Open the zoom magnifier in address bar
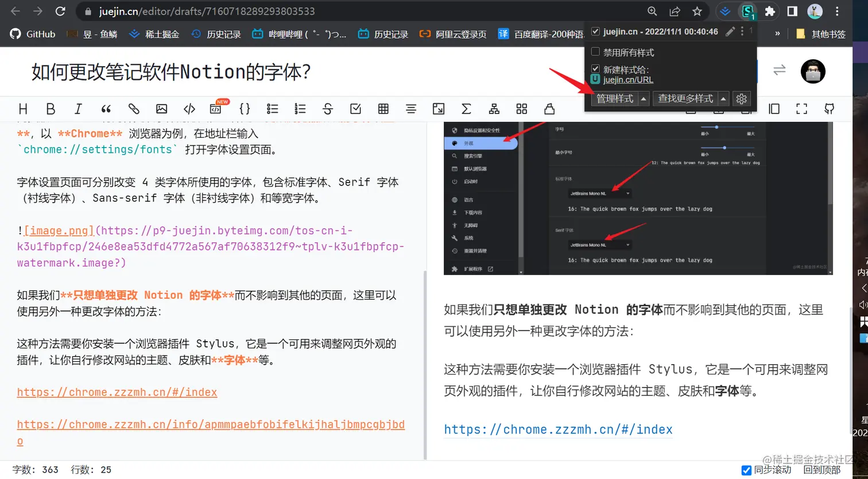The height and width of the screenshot is (479, 868). point(652,11)
